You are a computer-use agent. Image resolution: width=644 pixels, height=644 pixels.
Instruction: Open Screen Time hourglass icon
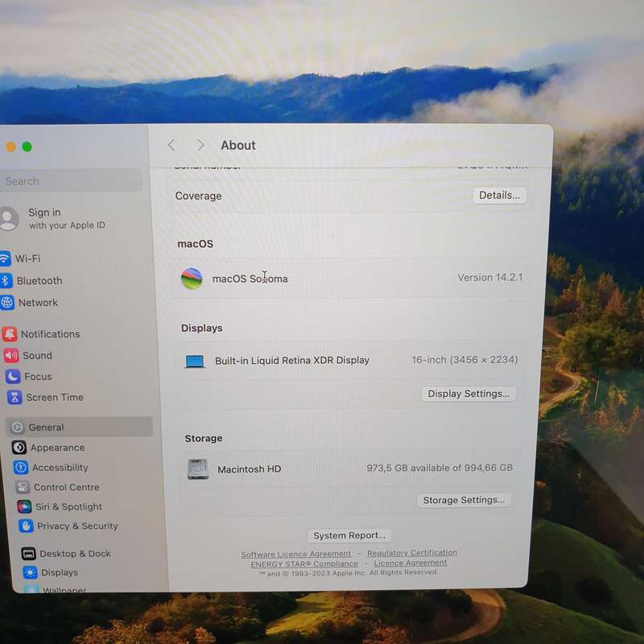pos(14,397)
